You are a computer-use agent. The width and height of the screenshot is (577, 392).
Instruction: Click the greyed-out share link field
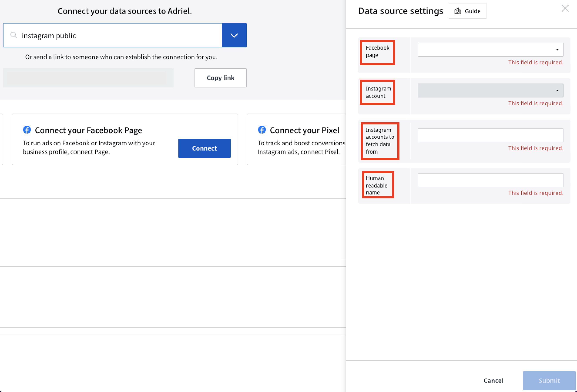88,78
